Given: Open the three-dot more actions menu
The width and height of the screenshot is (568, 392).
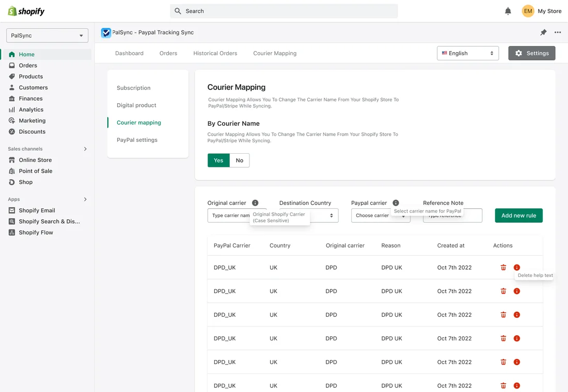Looking at the screenshot, I should pyautogui.click(x=558, y=32).
